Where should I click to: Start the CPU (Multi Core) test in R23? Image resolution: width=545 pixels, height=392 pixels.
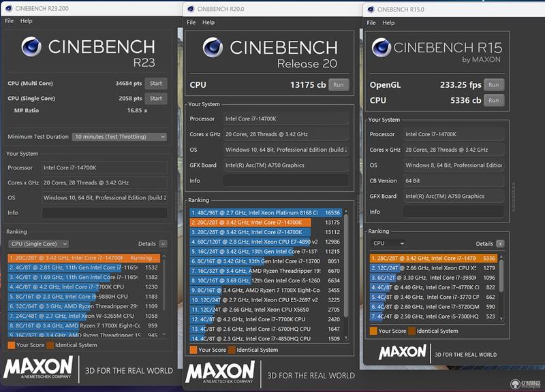click(x=156, y=83)
